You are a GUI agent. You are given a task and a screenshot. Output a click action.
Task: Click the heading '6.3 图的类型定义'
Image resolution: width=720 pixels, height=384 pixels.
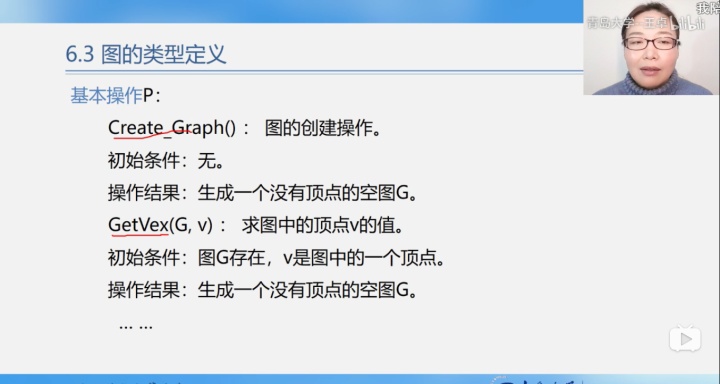click(146, 54)
